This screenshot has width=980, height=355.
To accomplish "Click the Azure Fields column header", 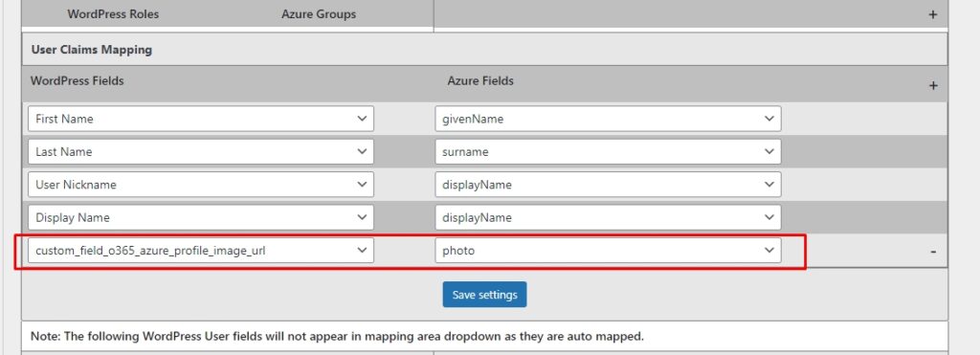I will (x=480, y=80).
